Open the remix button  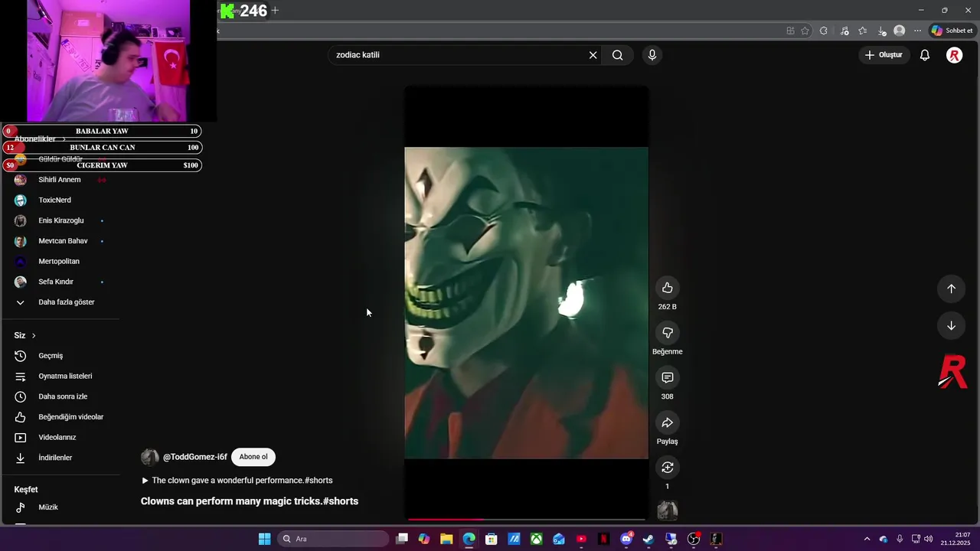[x=668, y=468]
